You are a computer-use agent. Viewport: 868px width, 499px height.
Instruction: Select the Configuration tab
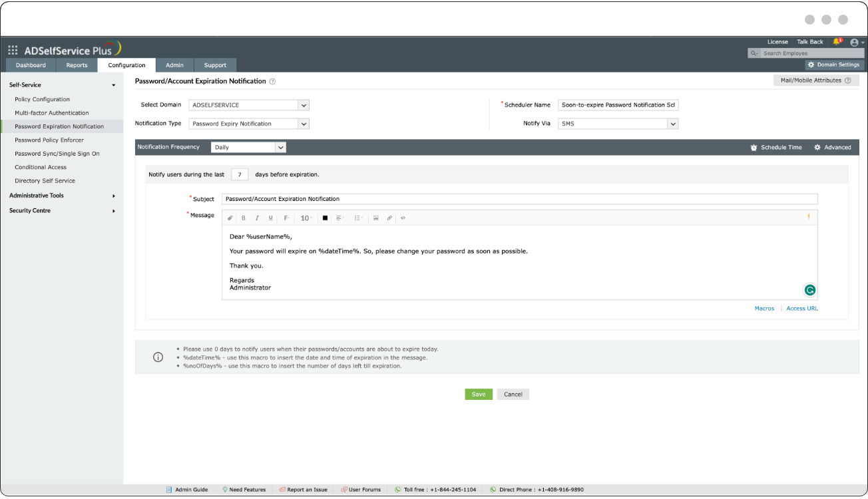click(126, 65)
